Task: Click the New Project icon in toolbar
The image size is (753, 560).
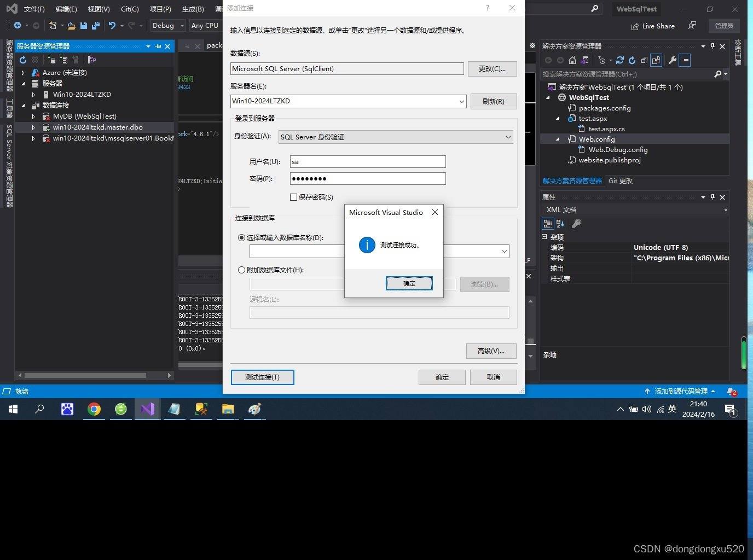Action: pos(53,26)
